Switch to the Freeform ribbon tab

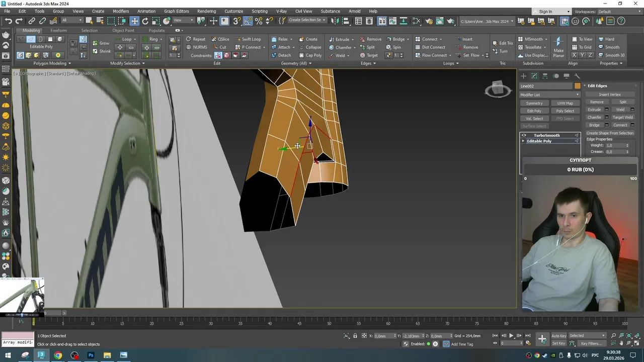tap(58, 30)
